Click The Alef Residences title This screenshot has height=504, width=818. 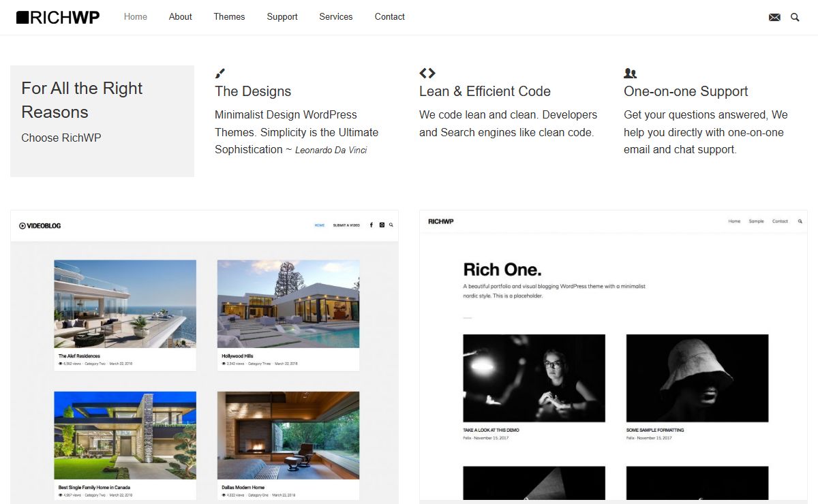click(x=79, y=356)
